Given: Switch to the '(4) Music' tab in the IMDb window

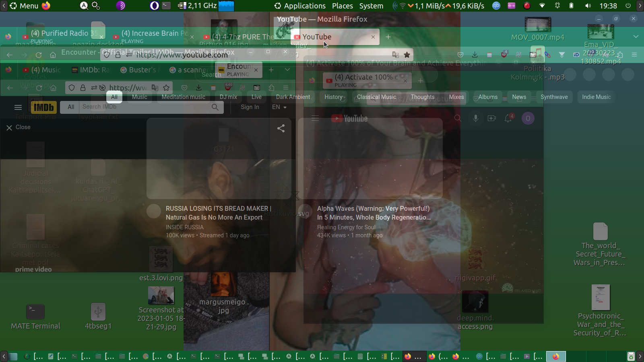Looking at the screenshot, I should tap(41, 70).
